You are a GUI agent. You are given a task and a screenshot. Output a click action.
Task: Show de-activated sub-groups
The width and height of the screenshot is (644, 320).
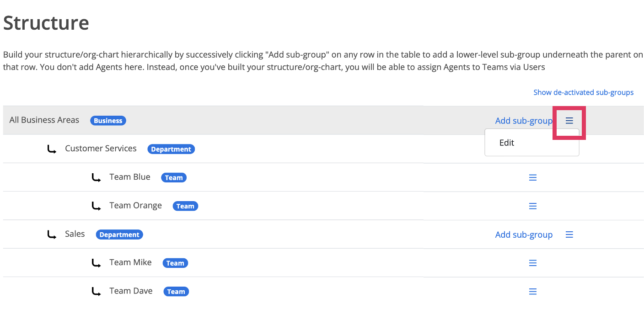click(583, 92)
